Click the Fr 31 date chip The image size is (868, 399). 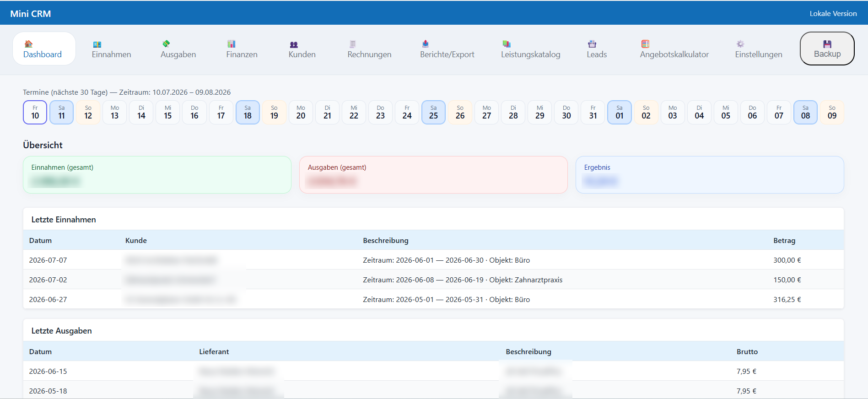coord(593,112)
